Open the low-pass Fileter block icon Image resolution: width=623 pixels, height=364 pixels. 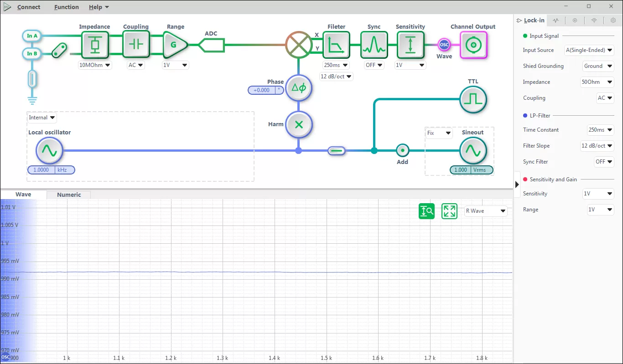(x=337, y=45)
